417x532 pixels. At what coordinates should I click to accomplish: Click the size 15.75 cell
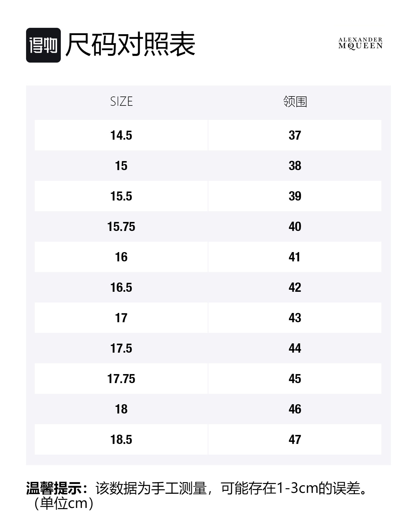click(121, 227)
